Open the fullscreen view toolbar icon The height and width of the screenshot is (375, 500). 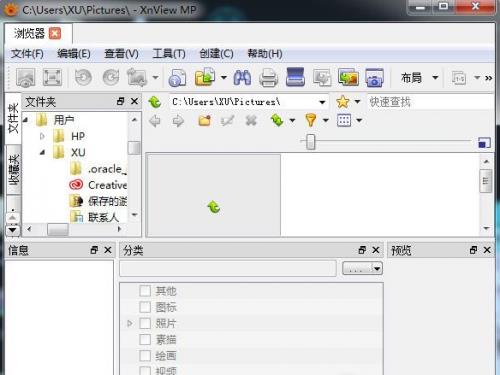pyautogui.click(x=52, y=78)
